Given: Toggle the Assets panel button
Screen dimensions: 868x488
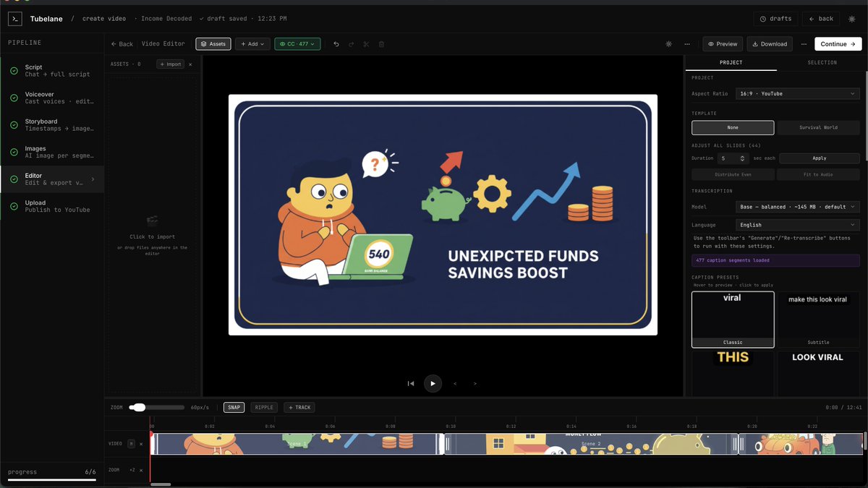Looking at the screenshot, I should (x=213, y=44).
